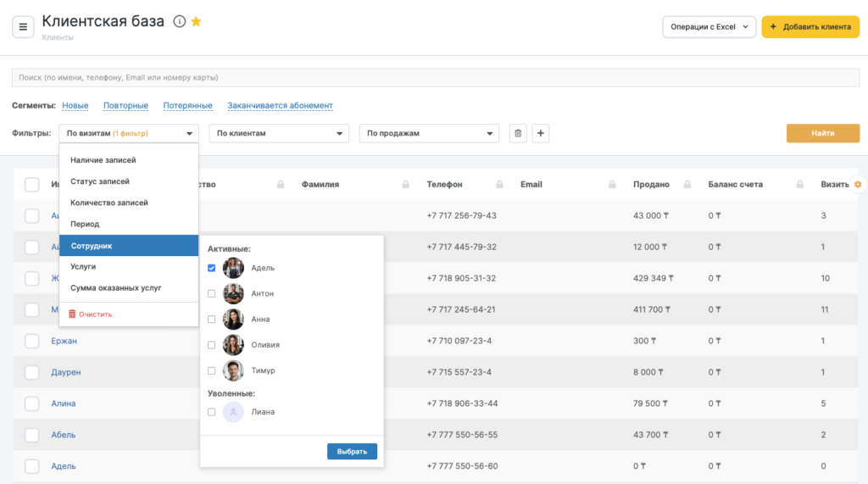Toggle the favorite star icon
Viewport: 868px width, 484px height.
click(x=196, y=22)
